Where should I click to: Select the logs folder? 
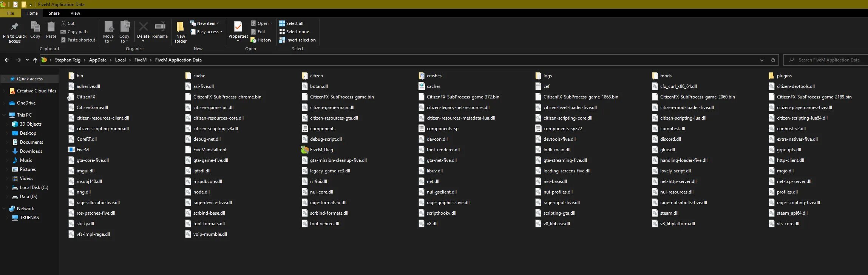click(544, 76)
